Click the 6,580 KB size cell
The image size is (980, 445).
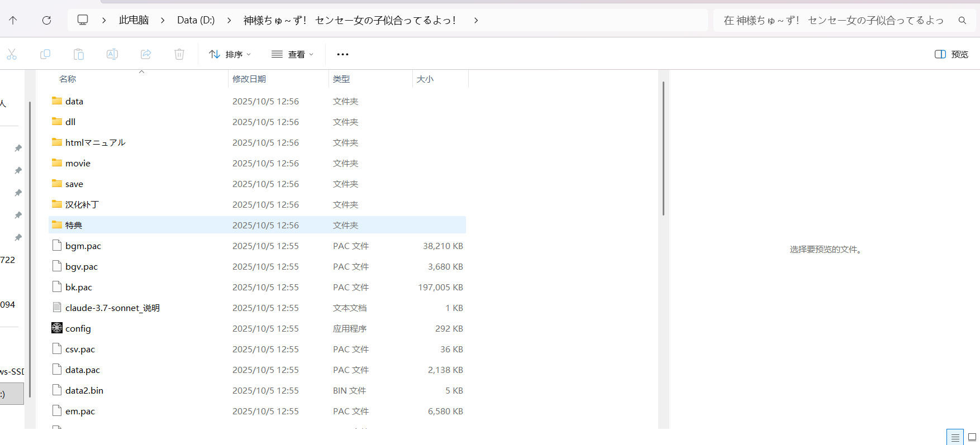[445, 411]
